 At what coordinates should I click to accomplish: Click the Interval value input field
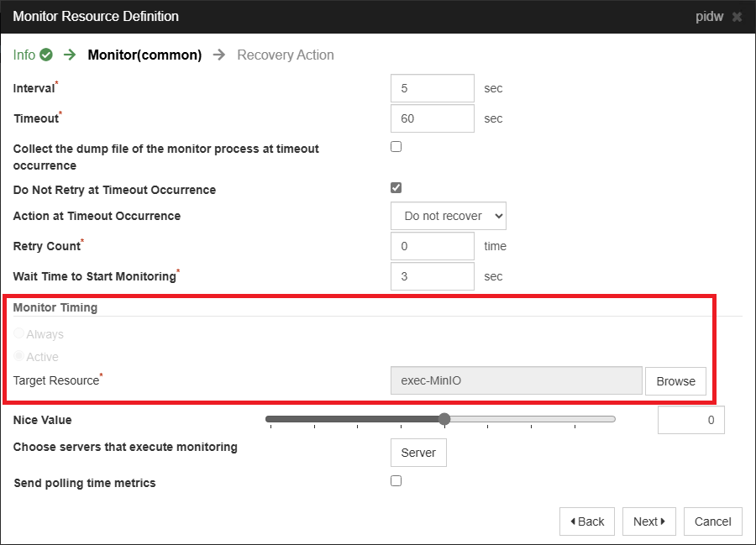[x=432, y=87]
